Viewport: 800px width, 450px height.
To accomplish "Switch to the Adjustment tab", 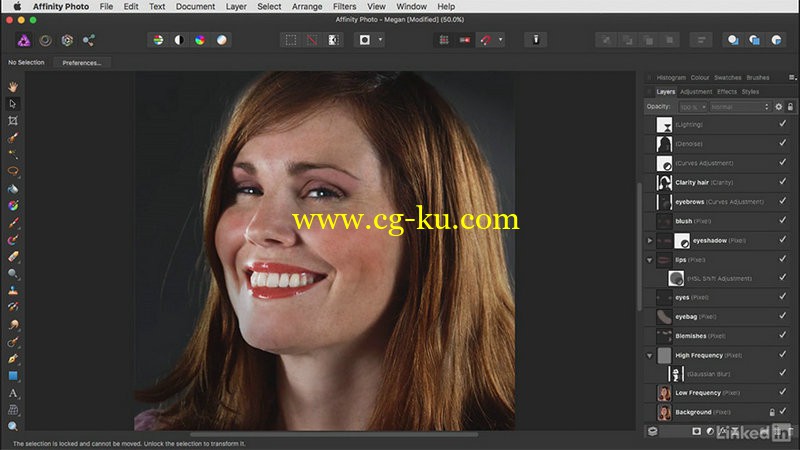I will pyautogui.click(x=696, y=92).
